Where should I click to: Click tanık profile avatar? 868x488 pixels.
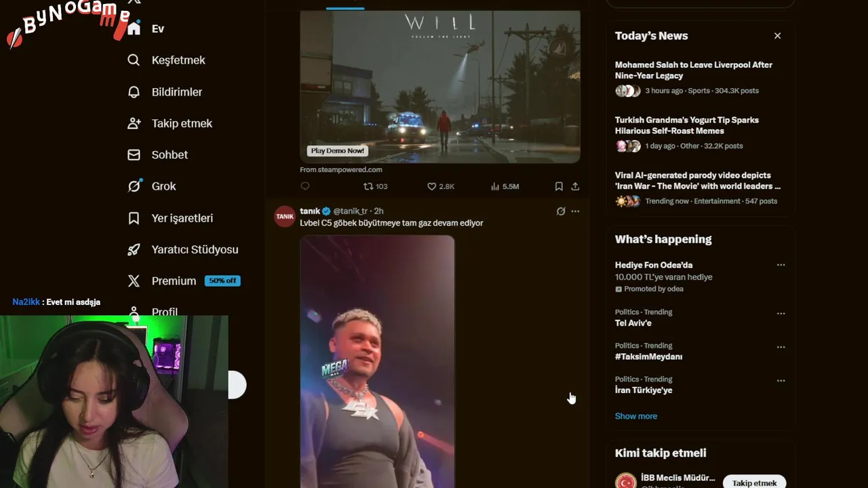point(285,216)
